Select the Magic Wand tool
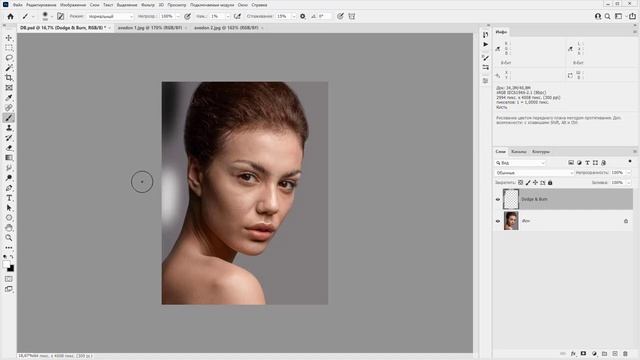640x360 pixels. 9,68
